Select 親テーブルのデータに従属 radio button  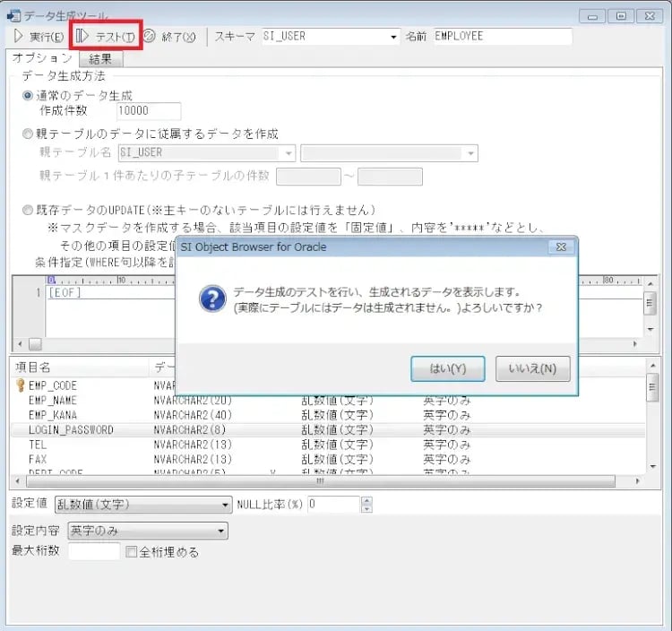click(28, 134)
